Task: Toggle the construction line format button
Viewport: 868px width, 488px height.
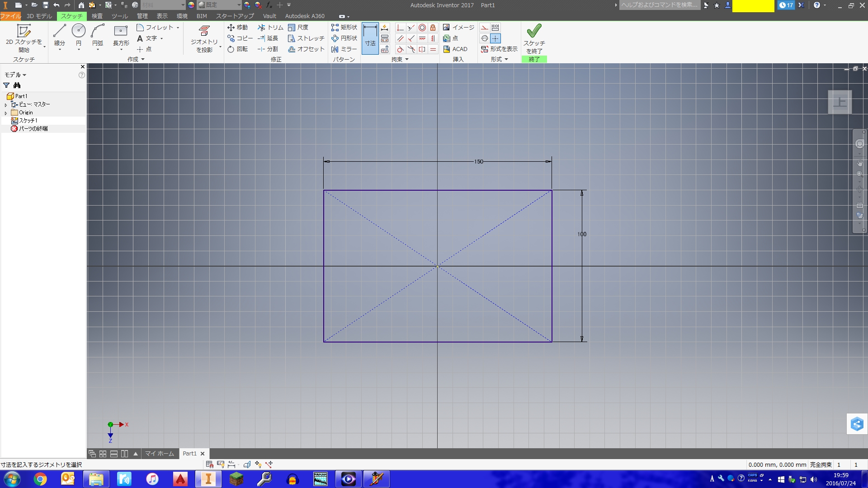Action: pyautogui.click(x=485, y=28)
